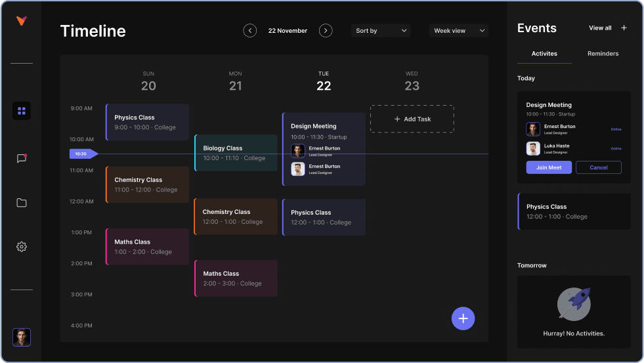Click the round purple plus floating button
Image resolution: width=644 pixels, height=363 pixels.
tap(463, 318)
